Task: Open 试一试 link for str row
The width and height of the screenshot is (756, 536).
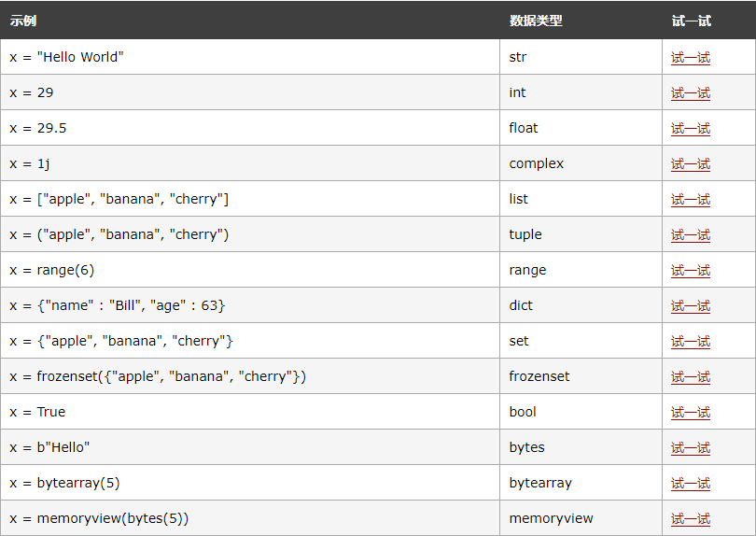Action: pyautogui.click(x=690, y=57)
